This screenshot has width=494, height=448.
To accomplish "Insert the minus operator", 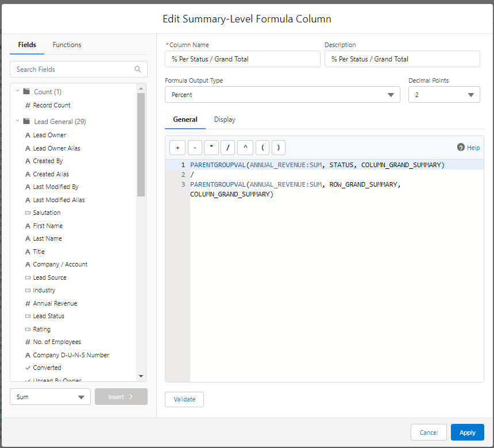I will 195,148.
